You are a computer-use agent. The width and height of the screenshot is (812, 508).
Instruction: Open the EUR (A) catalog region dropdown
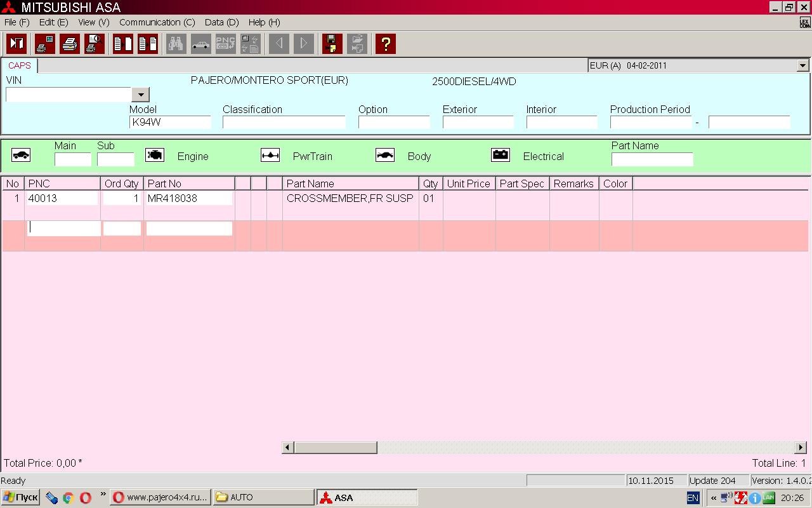click(802, 65)
